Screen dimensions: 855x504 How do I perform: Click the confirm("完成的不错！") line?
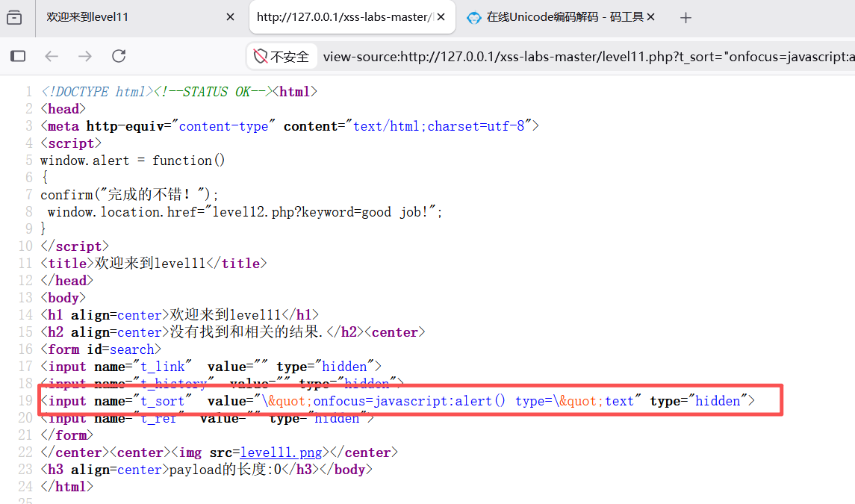(x=129, y=195)
